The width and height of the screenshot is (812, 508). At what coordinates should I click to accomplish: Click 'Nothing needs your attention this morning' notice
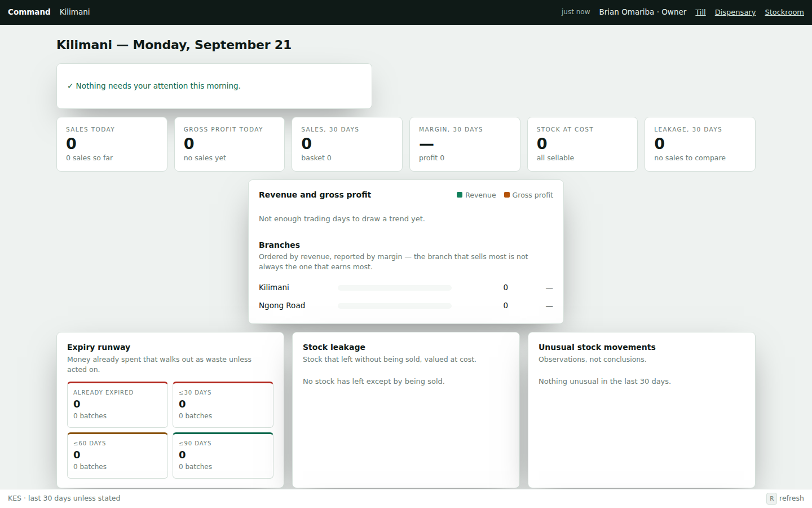[x=154, y=86]
